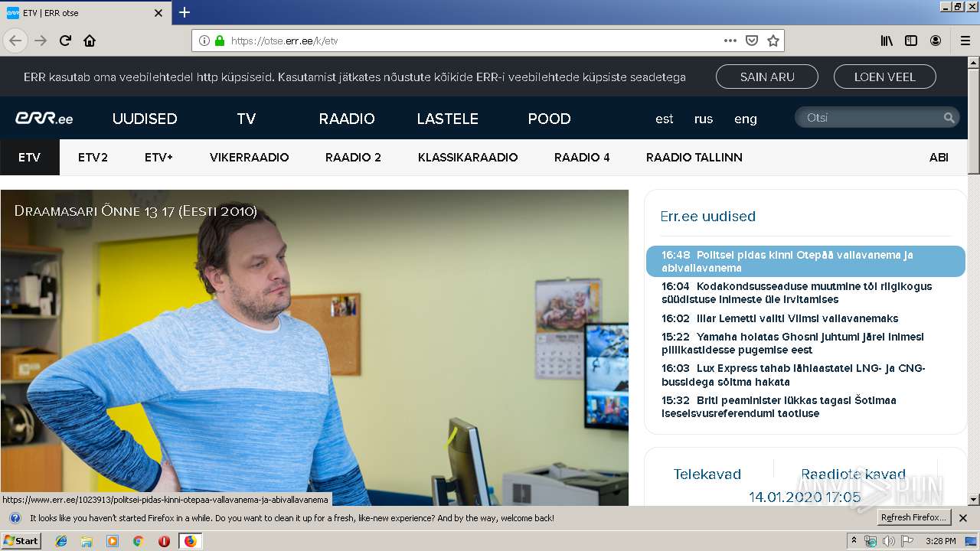Open UUDISED main menu
The image size is (980, 551).
(145, 119)
